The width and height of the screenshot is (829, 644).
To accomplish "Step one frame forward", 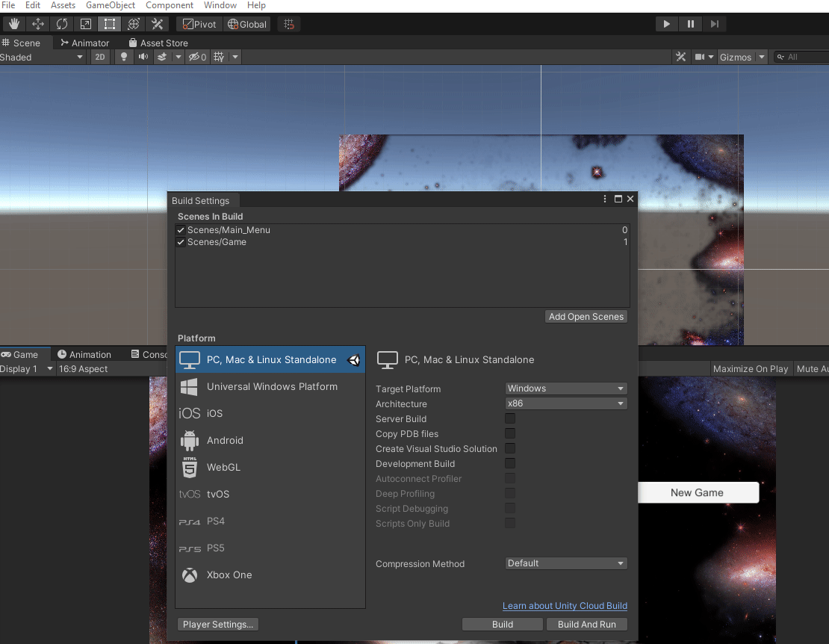I will pyautogui.click(x=714, y=24).
